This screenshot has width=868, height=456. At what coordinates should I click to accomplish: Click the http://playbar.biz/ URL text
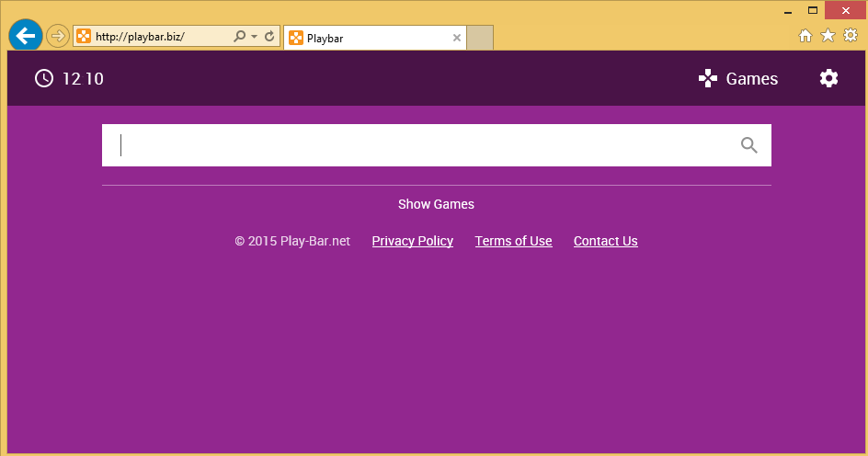pos(140,37)
